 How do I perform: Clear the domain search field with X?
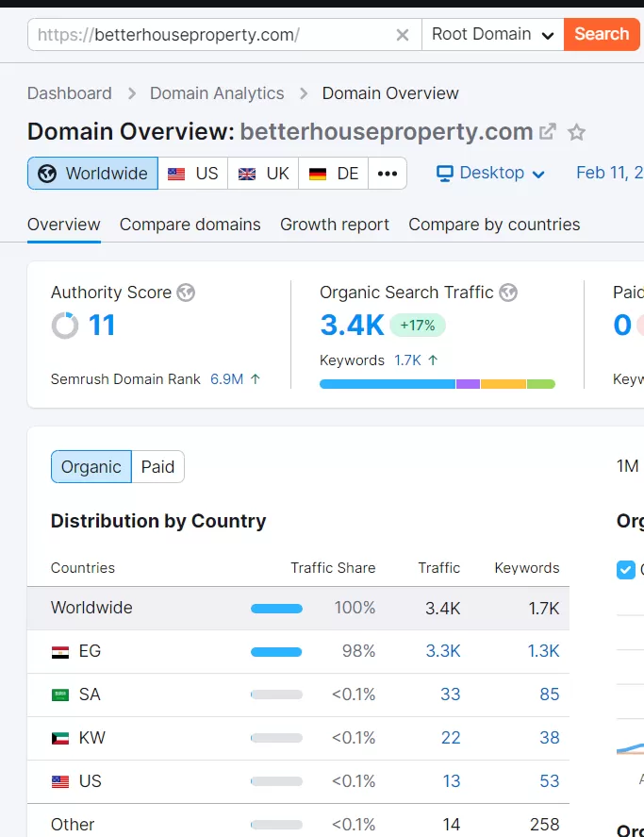click(x=403, y=35)
